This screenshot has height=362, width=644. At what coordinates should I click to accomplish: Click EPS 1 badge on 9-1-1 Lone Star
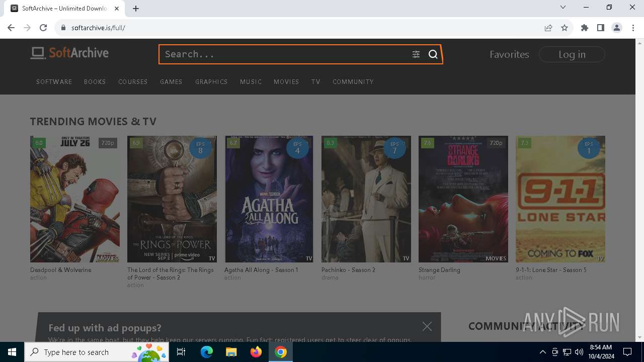pos(589,148)
